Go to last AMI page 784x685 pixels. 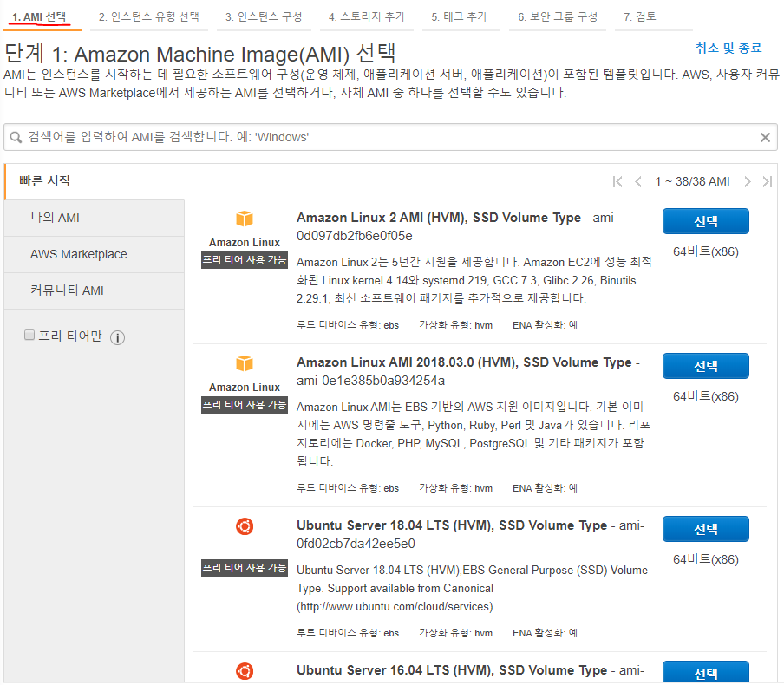pos(768,181)
